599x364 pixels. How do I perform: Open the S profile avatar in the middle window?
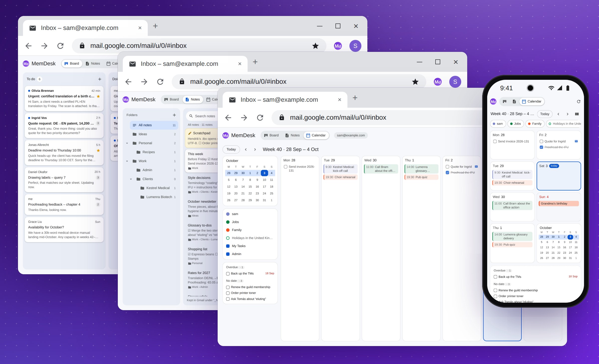[455, 82]
